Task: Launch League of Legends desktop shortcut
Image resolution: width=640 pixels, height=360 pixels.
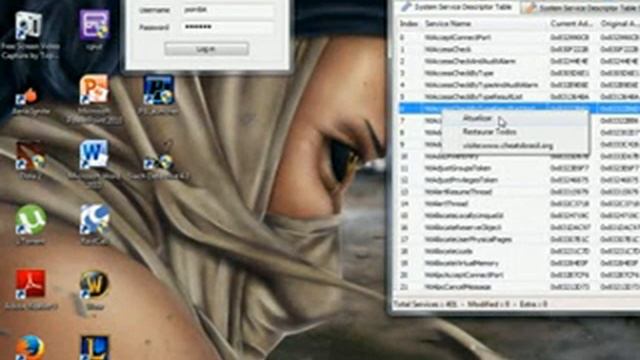Action: click(x=94, y=348)
